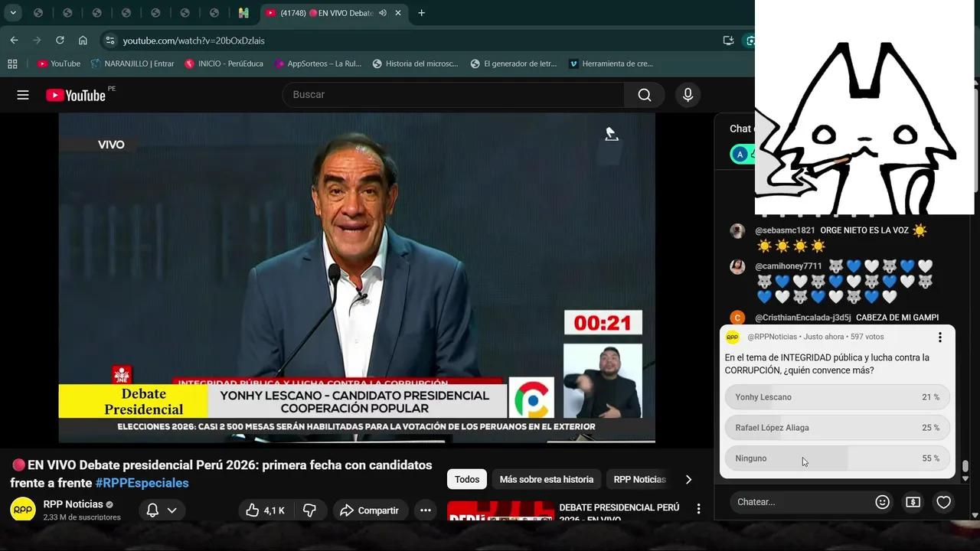Vote for Yonhy Lescano in poll

[x=838, y=397]
